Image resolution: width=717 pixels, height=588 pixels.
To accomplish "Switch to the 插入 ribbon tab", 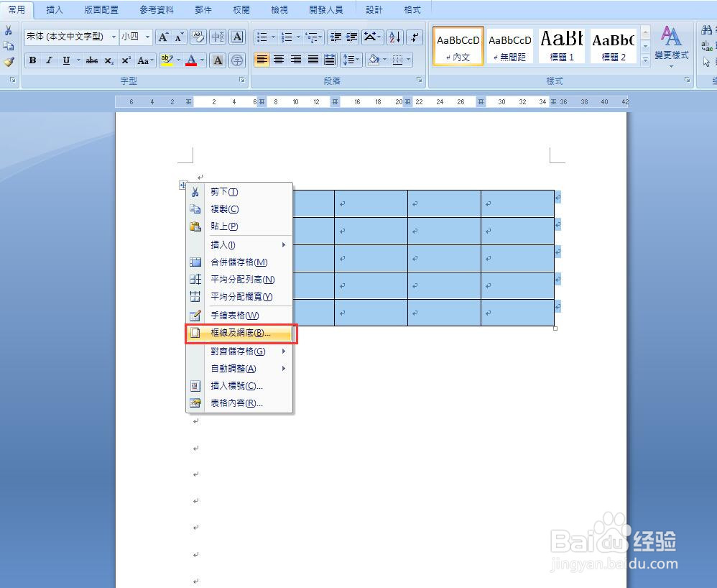I will point(55,9).
